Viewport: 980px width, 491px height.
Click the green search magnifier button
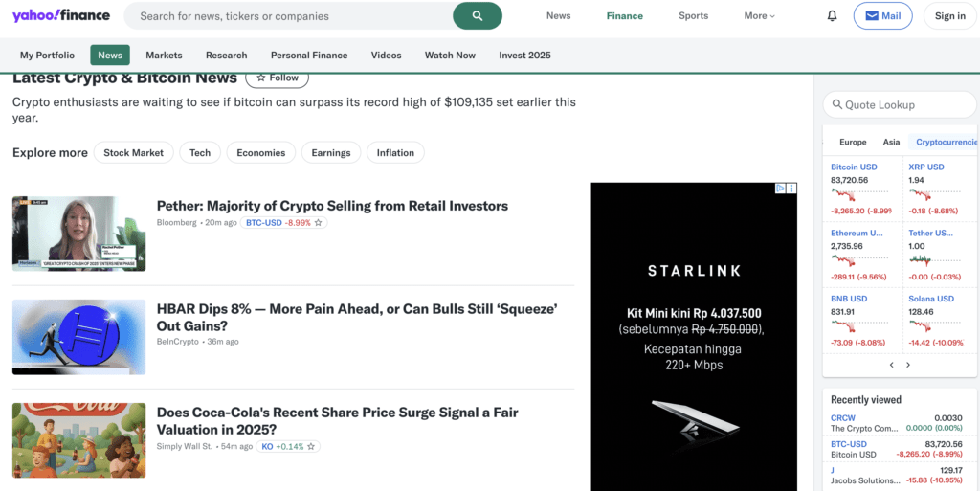[477, 15]
